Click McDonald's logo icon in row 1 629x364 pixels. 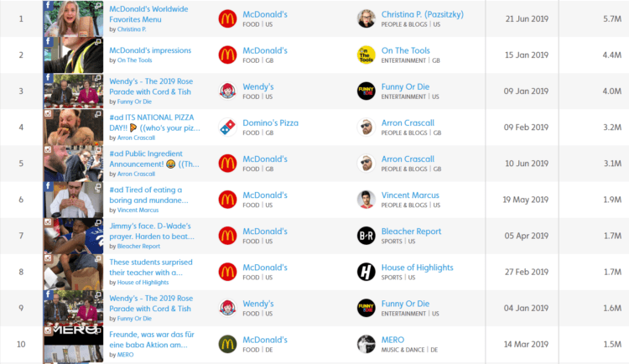point(227,18)
